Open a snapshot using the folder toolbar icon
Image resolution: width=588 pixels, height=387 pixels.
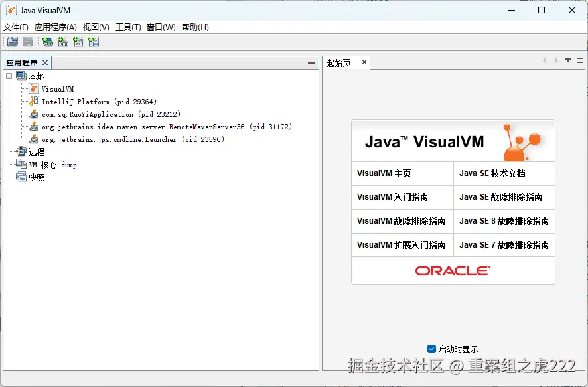[x=12, y=41]
